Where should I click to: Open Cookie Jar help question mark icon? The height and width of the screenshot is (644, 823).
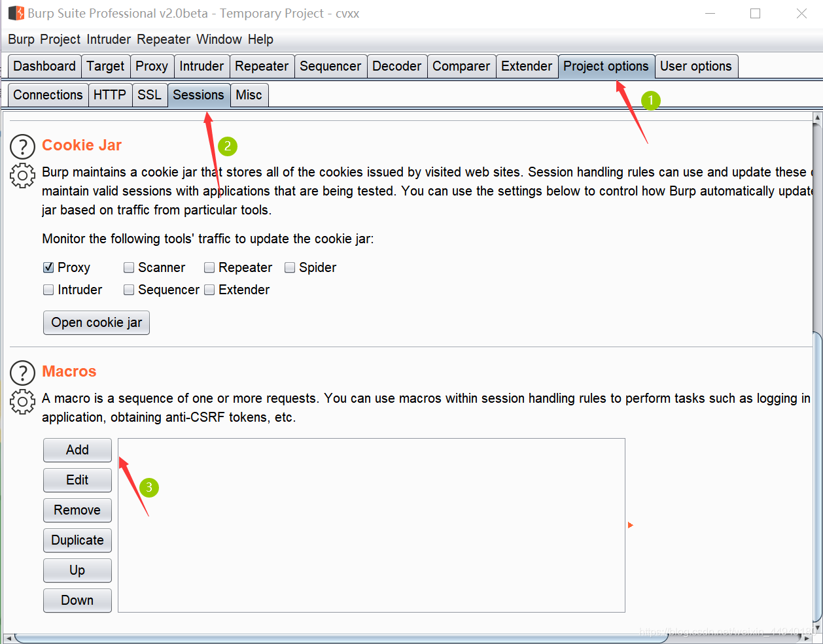pos(23,147)
